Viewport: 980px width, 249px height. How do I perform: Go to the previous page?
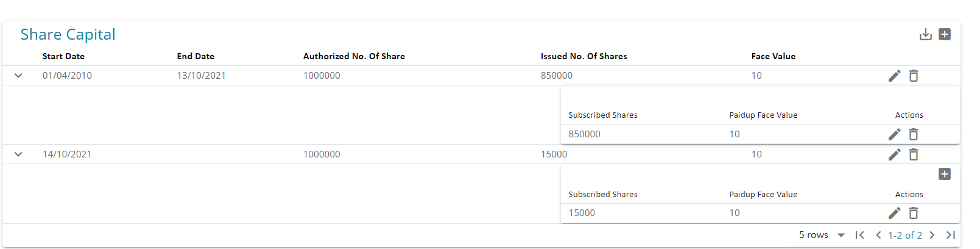coord(878,235)
